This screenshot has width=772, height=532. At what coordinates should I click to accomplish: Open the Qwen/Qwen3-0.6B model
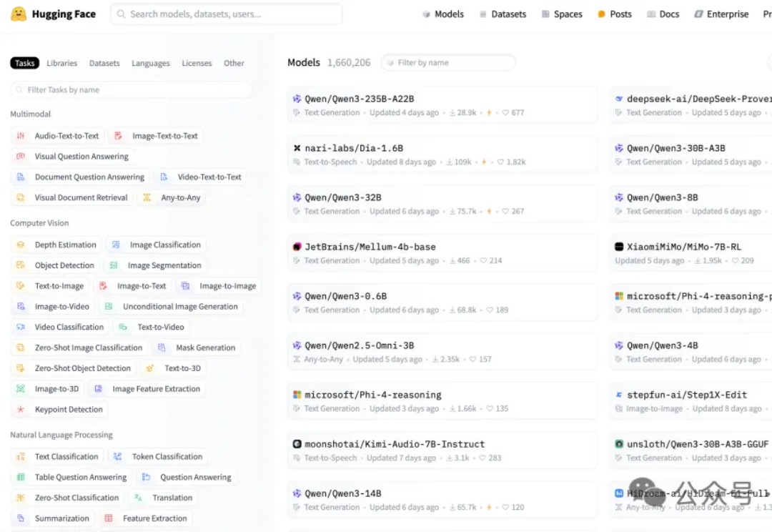coord(442,302)
